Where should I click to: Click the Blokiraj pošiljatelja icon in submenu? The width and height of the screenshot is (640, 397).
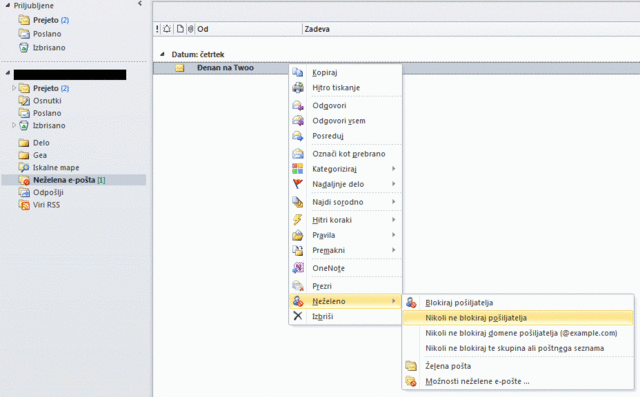(411, 302)
